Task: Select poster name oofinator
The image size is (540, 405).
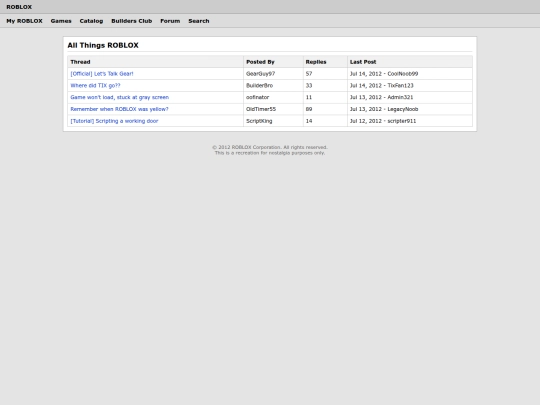Action: [257, 97]
